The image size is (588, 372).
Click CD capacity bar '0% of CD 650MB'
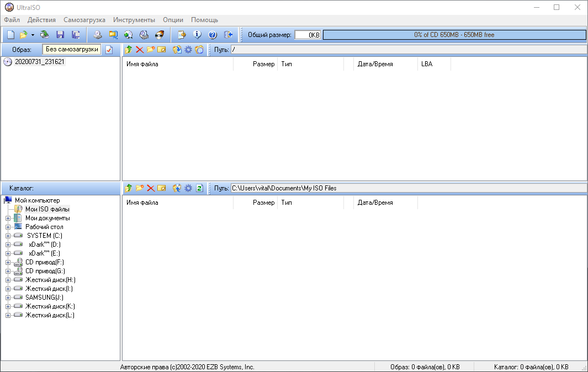click(x=454, y=35)
